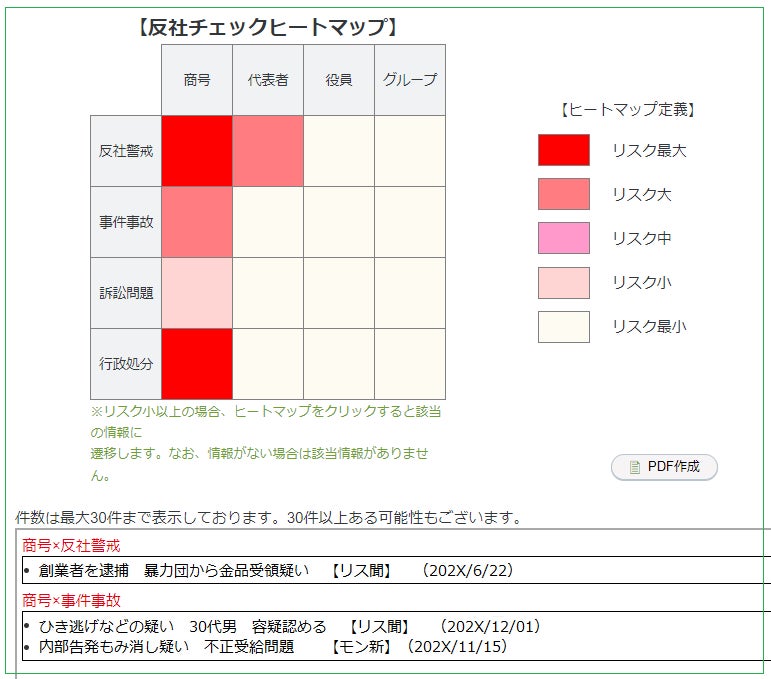Select the リスク小 legend color swatch
Screen dimensions: 771x679
(564, 282)
